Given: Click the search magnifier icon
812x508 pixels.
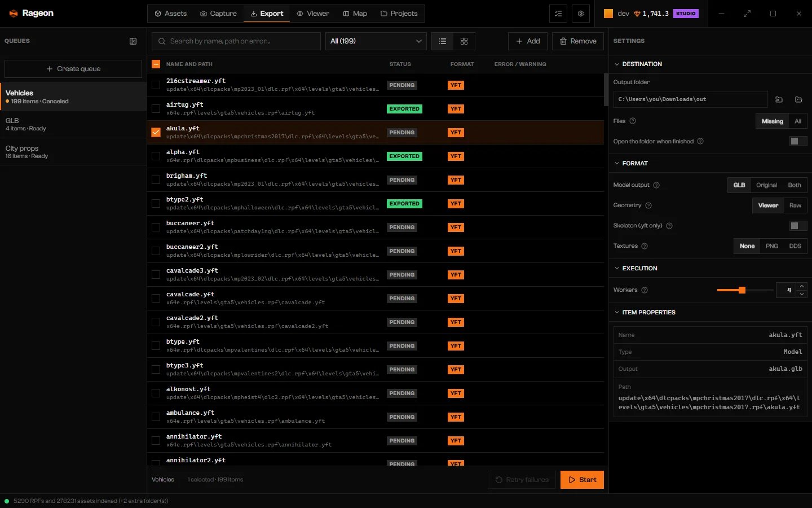Looking at the screenshot, I should (162, 41).
